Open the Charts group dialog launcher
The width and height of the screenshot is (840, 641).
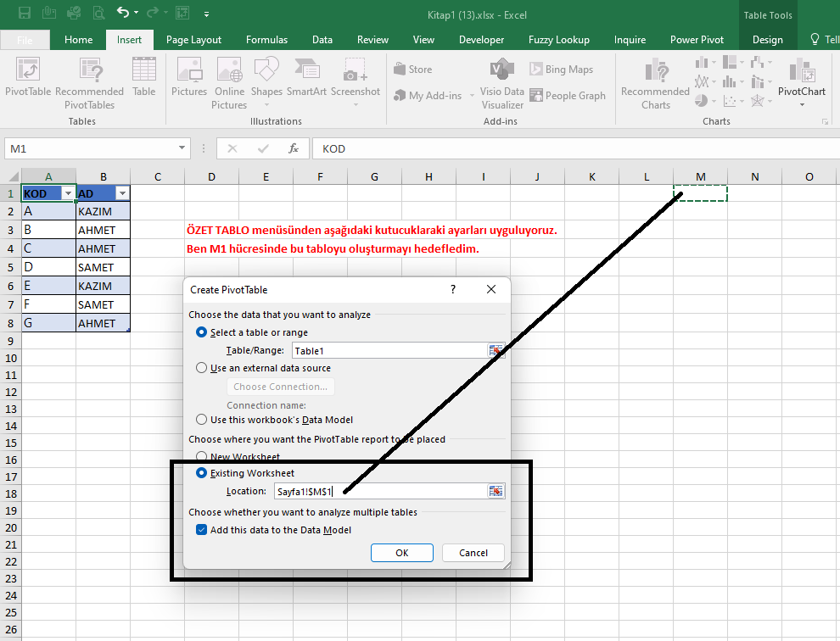[825, 122]
